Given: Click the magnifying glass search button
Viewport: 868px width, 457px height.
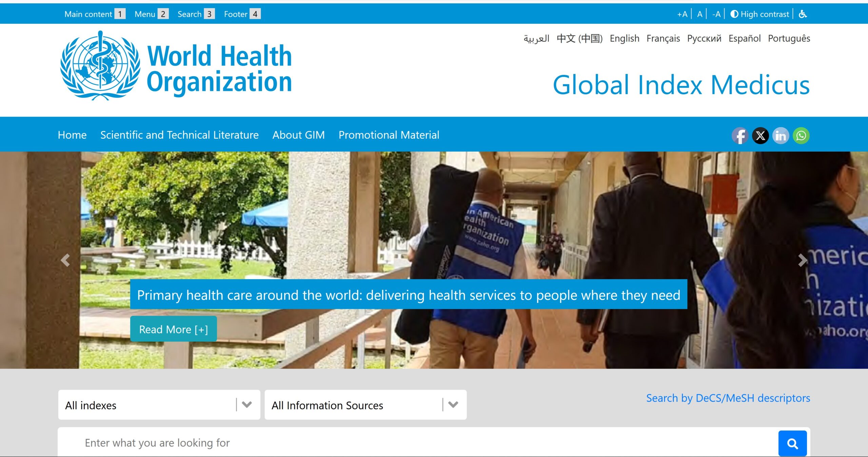Looking at the screenshot, I should click(792, 443).
